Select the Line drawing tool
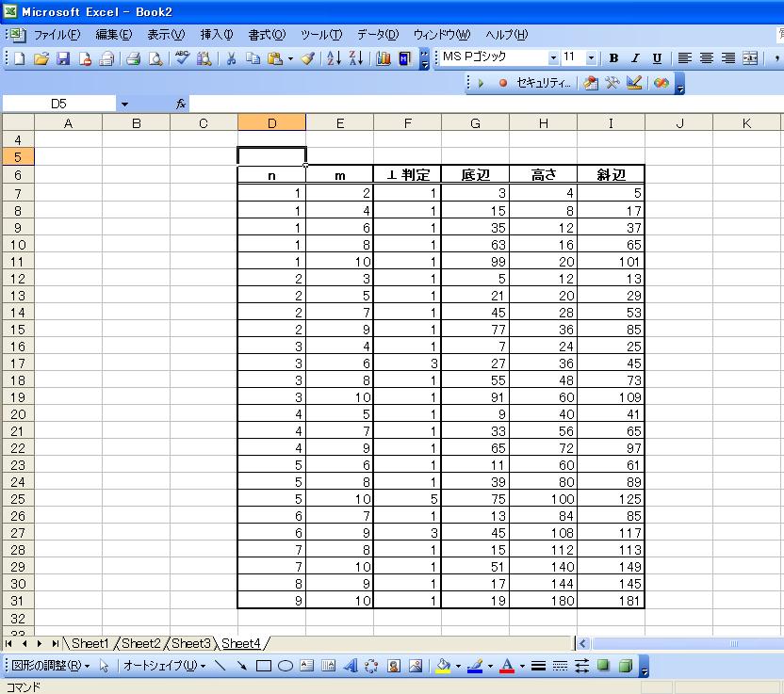The image size is (784, 694). click(x=220, y=666)
